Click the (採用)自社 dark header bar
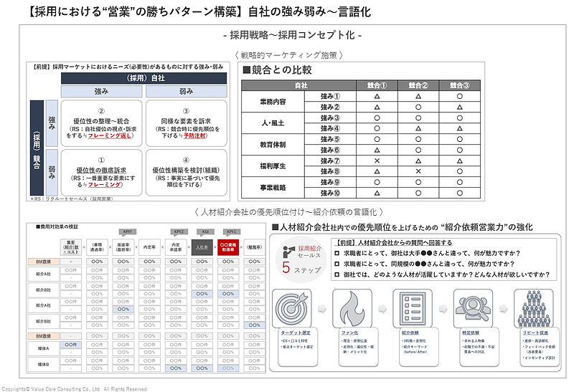The image size is (574, 392). 144,78
